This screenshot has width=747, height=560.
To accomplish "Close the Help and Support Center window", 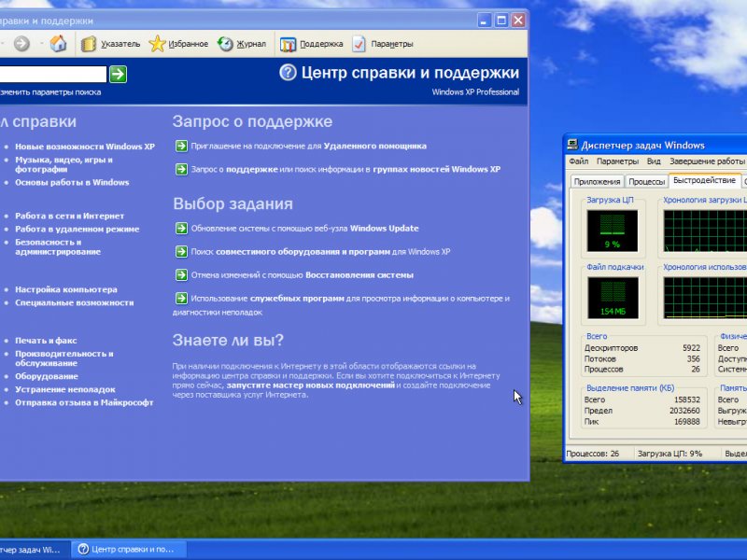I will 518,21.
